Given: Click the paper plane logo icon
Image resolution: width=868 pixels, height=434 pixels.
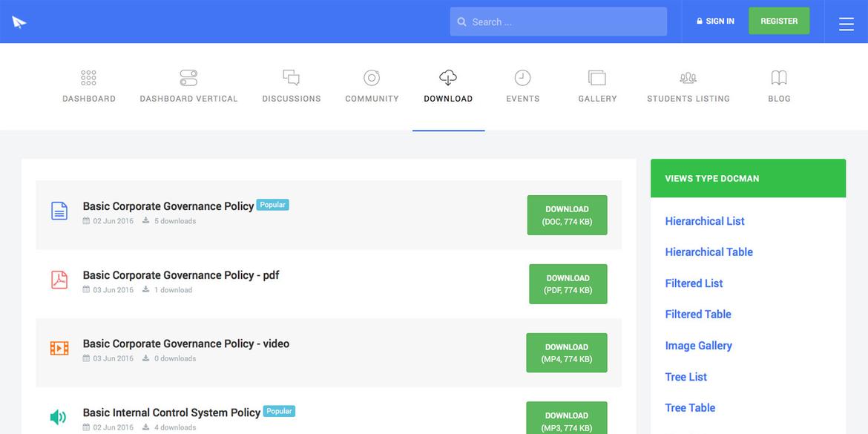Looking at the screenshot, I should [19, 22].
